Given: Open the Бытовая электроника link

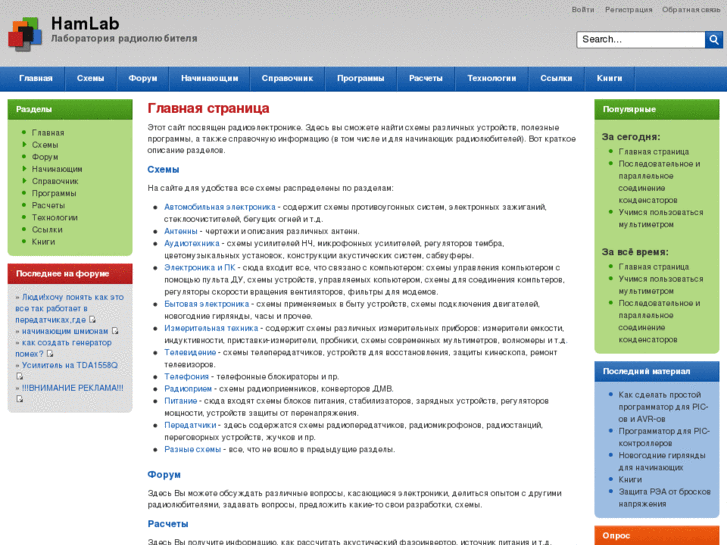Looking at the screenshot, I should click(x=207, y=304).
